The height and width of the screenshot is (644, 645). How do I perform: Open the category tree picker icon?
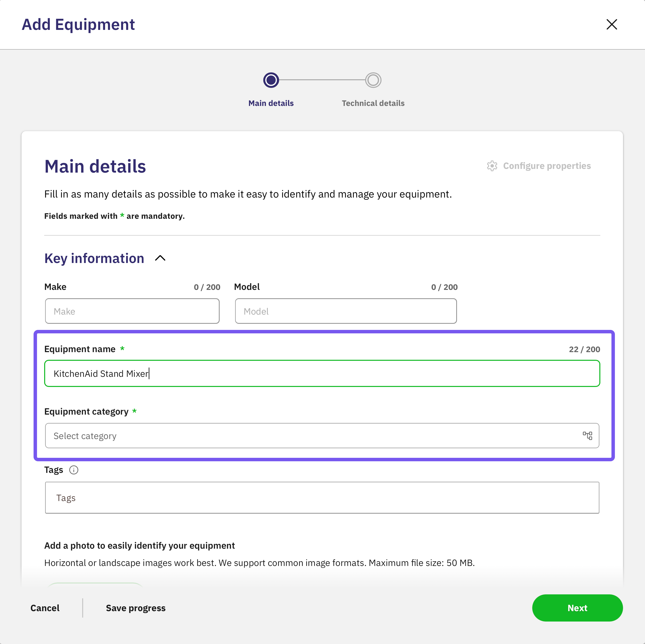[587, 436]
